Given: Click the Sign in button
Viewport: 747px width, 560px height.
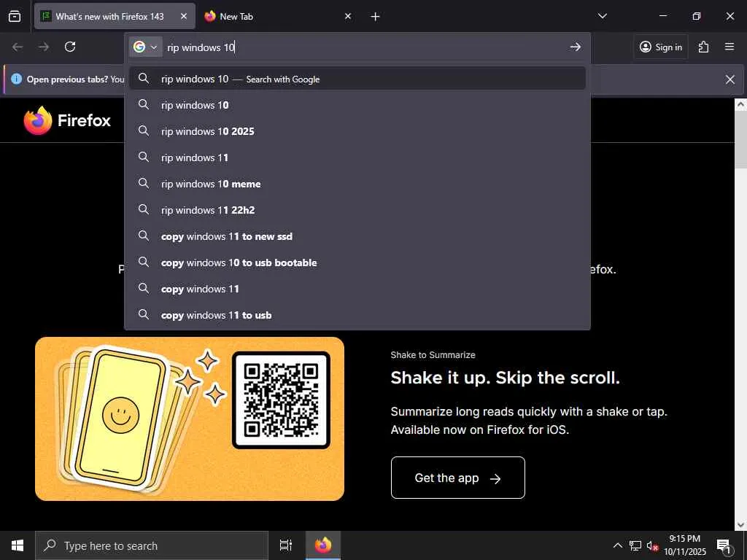Looking at the screenshot, I should (x=661, y=47).
